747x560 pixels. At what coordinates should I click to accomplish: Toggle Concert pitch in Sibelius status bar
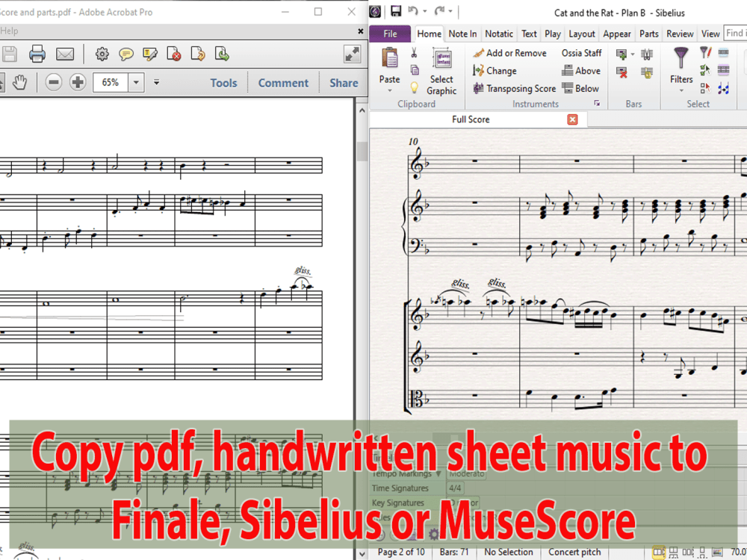tap(574, 552)
